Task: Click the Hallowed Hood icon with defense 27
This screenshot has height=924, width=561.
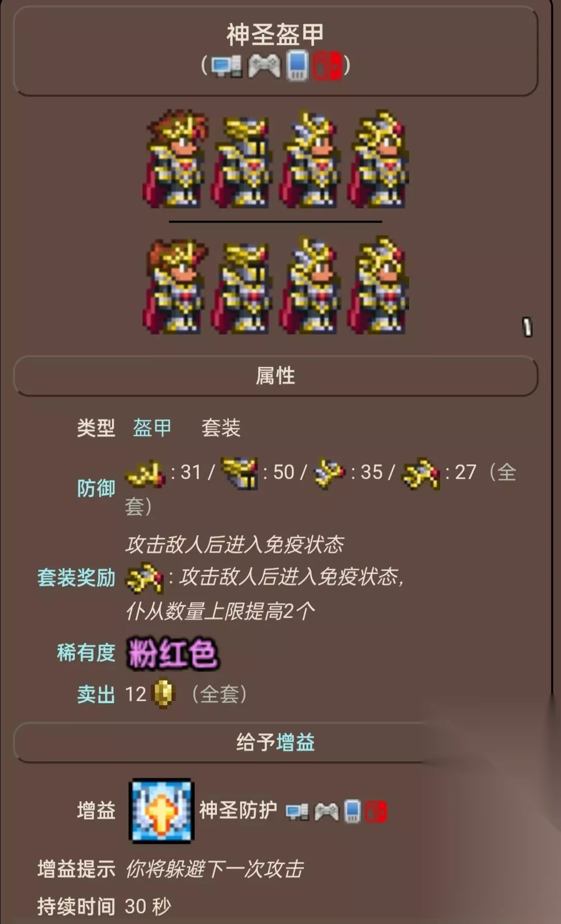Action: pyautogui.click(x=422, y=473)
